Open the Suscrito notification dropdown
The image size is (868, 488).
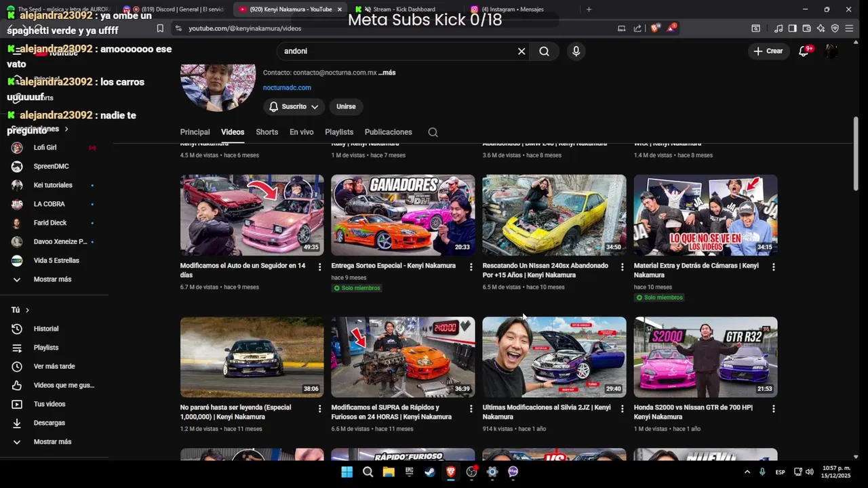click(294, 106)
